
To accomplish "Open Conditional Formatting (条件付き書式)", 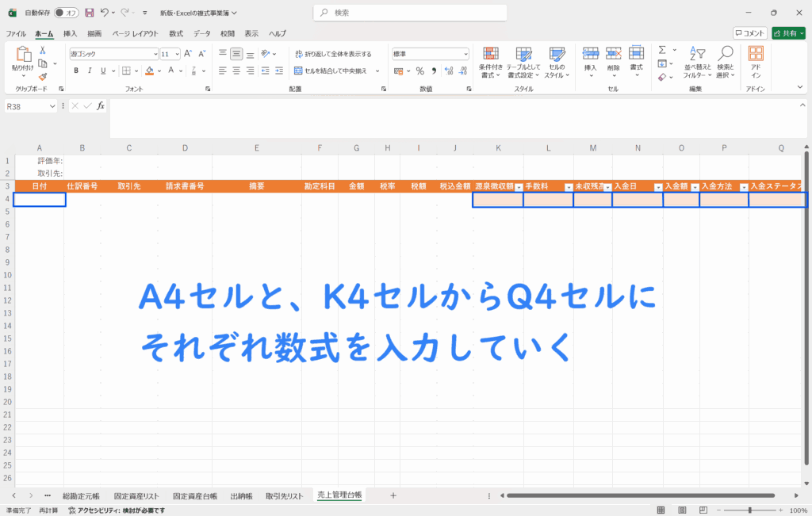I will point(492,61).
